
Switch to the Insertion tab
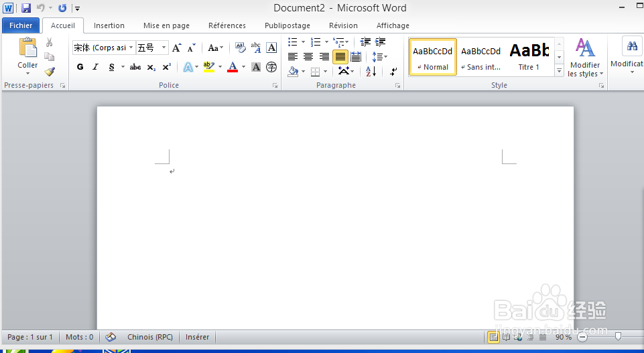109,25
